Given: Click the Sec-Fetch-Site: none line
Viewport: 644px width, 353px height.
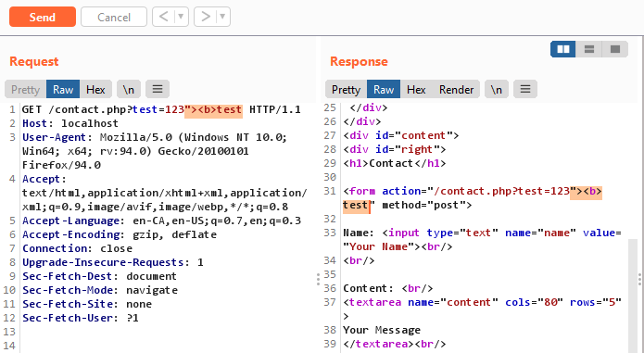Looking at the screenshot, I should pyautogui.click(x=87, y=304).
